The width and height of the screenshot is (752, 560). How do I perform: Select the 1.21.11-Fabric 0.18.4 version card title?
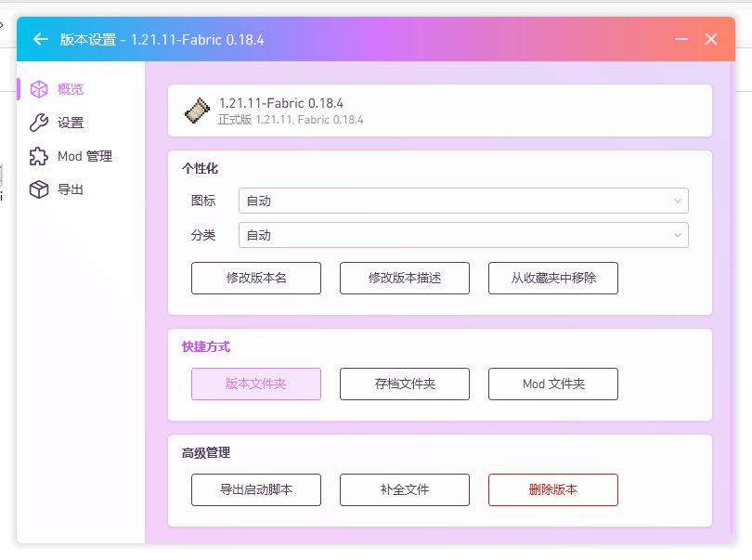(x=281, y=103)
